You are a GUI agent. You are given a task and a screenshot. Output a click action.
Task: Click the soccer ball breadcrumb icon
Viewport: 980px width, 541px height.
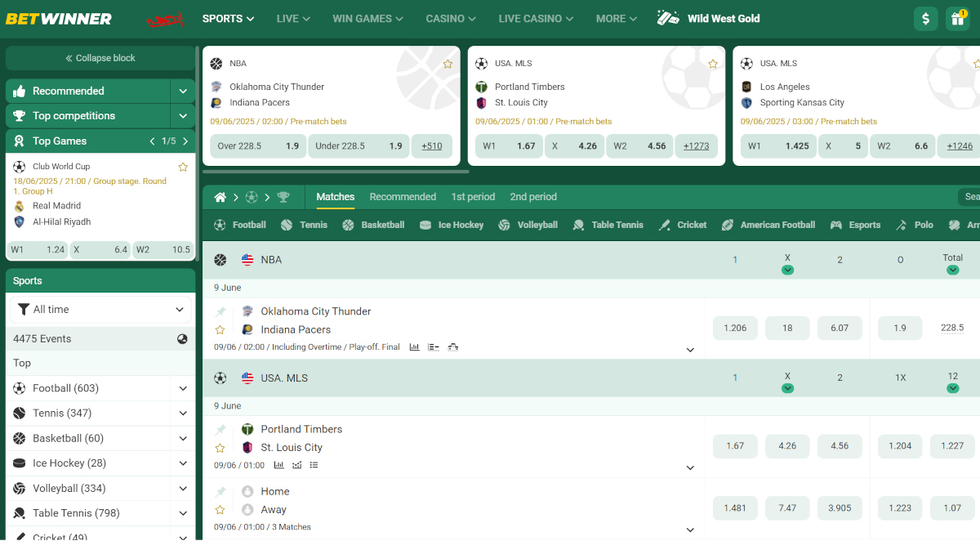tap(252, 197)
